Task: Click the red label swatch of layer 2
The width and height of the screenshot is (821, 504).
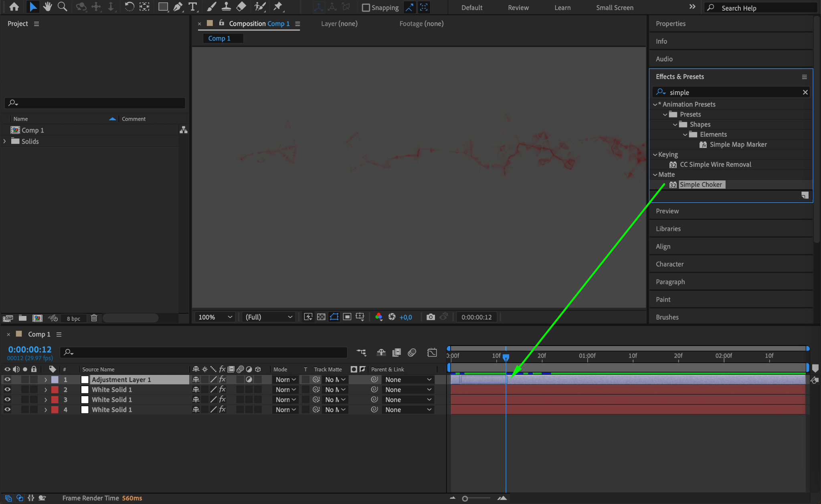Action: point(55,389)
